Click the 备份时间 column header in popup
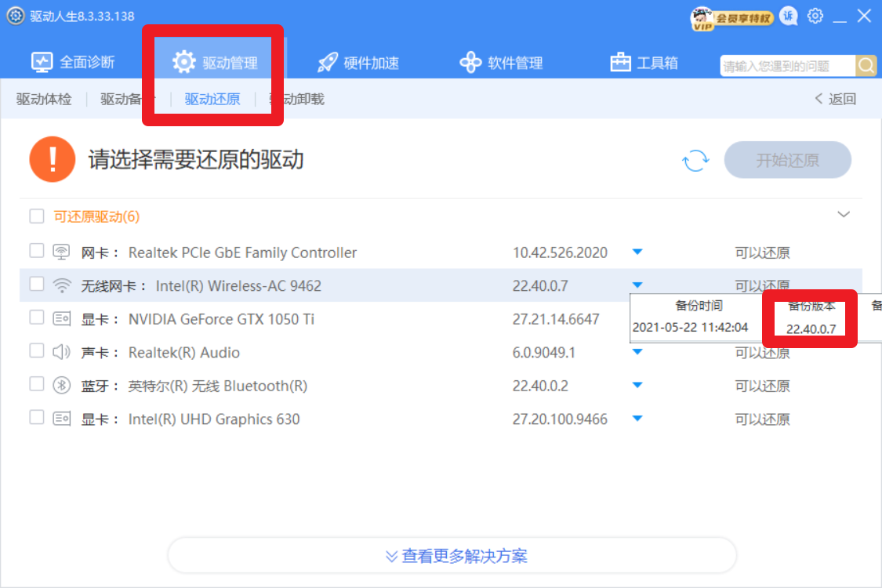 [x=699, y=306]
